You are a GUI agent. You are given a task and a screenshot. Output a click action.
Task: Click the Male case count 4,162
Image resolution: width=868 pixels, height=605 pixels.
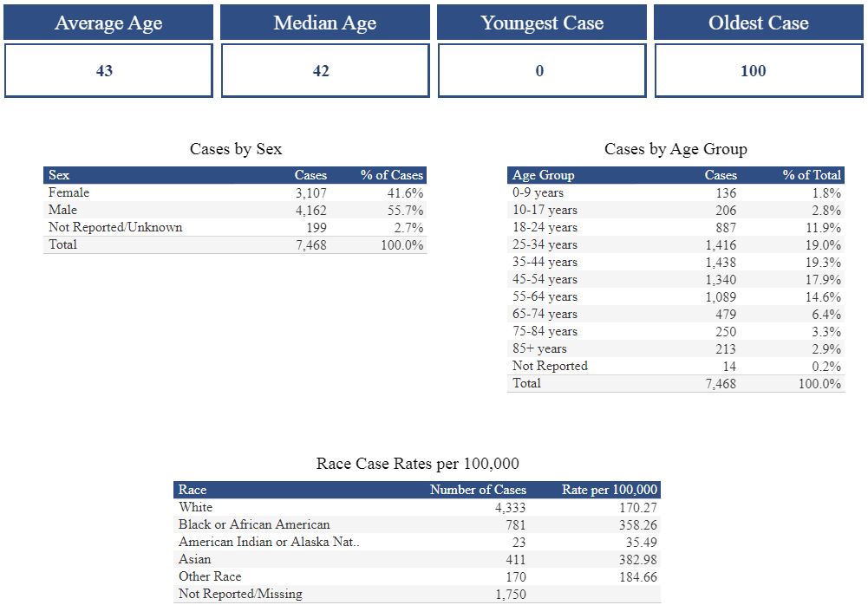click(310, 210)
